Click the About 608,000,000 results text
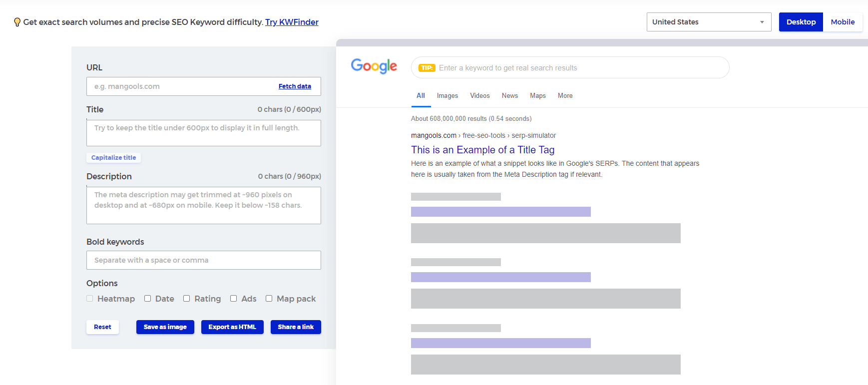 (471, 119)
